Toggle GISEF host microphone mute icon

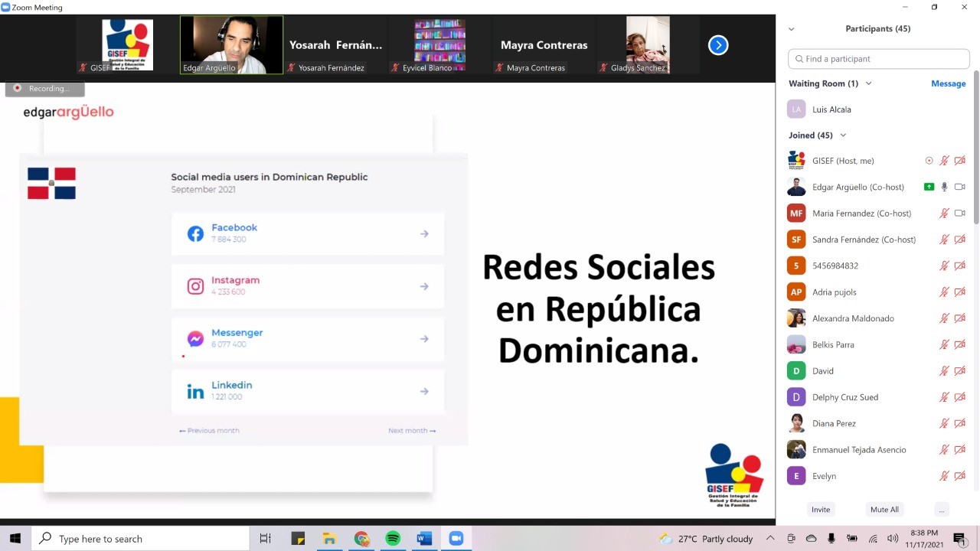click(945, 161)
